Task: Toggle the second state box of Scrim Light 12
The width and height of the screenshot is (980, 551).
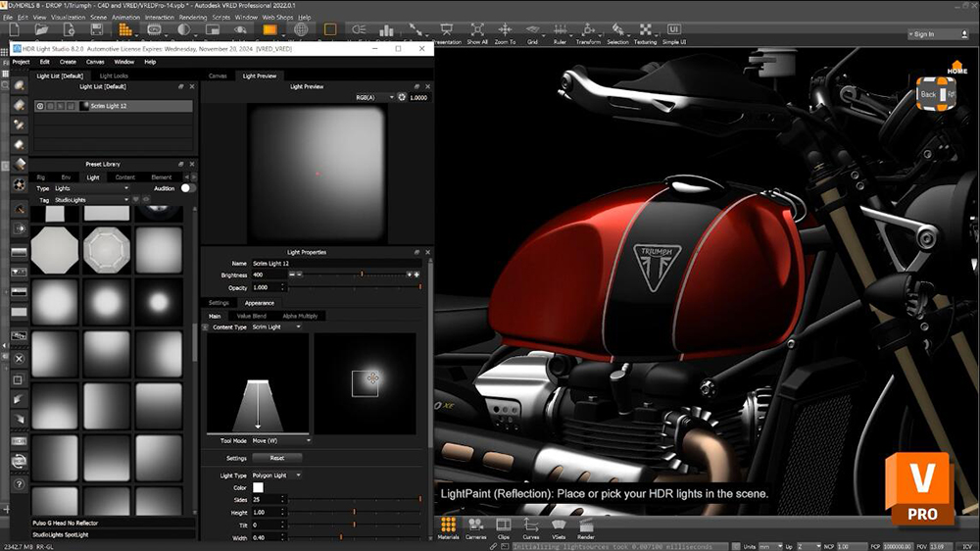Action: [x=51, y=106]
